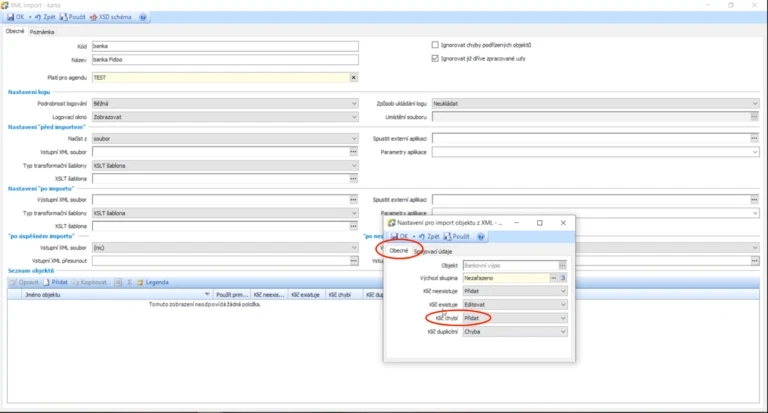This screenshot has height=413, width=768.
Task: Click Přidat icon in Seznam objektů toolbar
Action: [47, 282]
